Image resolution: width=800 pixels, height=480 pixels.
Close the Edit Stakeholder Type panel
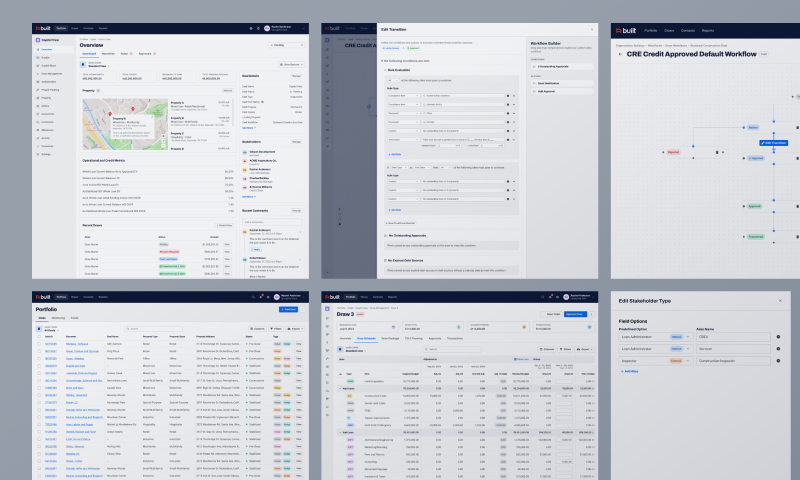(780, 301)
